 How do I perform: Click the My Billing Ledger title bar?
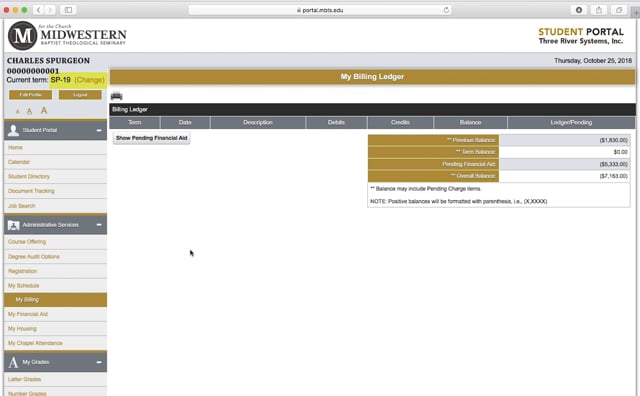[x=372, y=77]
